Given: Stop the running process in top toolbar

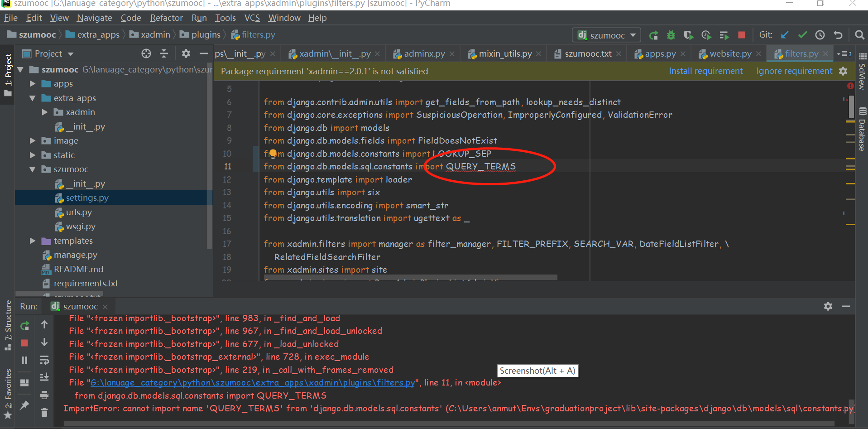Looking at the screenshot, I should [x=742, y=35].
